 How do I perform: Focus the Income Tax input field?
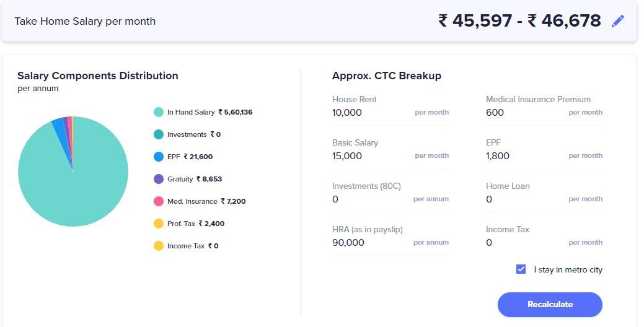[524, 243]
